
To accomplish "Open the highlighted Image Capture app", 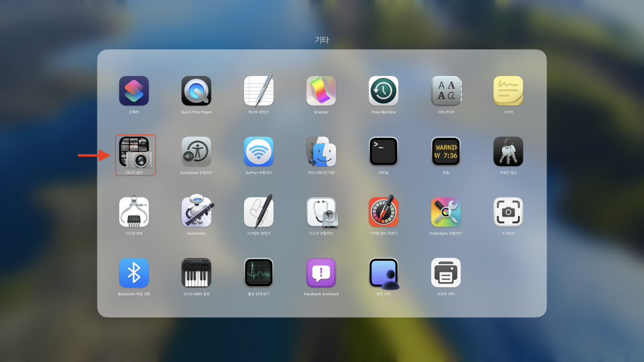I will pos(134,152).
